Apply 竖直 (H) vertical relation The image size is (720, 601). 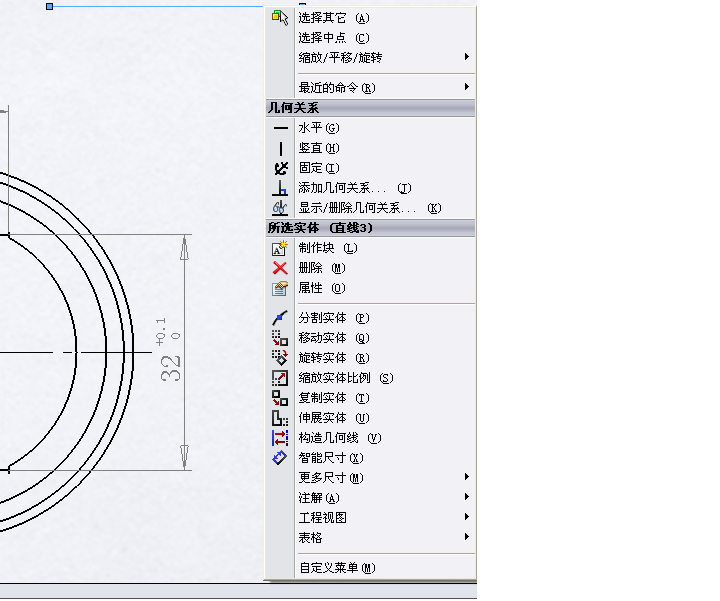(371, 148)
